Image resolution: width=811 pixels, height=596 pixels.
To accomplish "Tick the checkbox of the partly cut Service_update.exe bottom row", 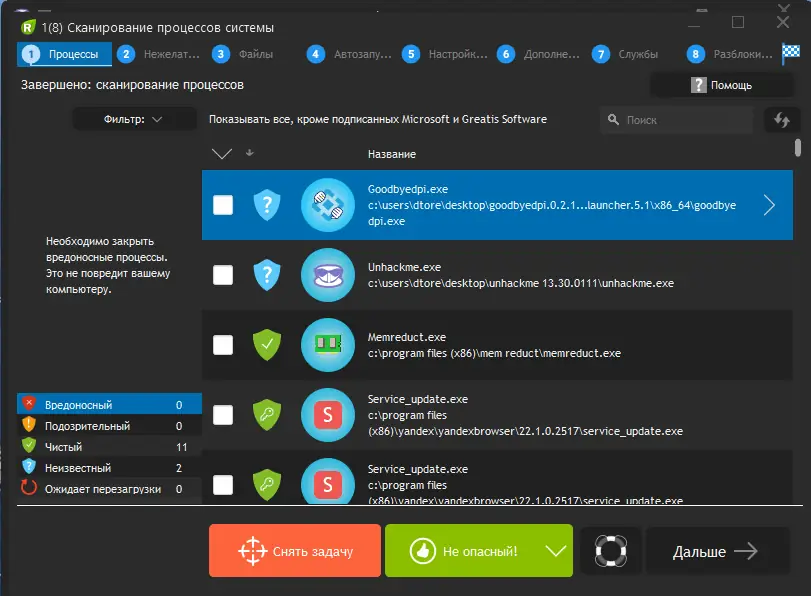I will (223, 485).
